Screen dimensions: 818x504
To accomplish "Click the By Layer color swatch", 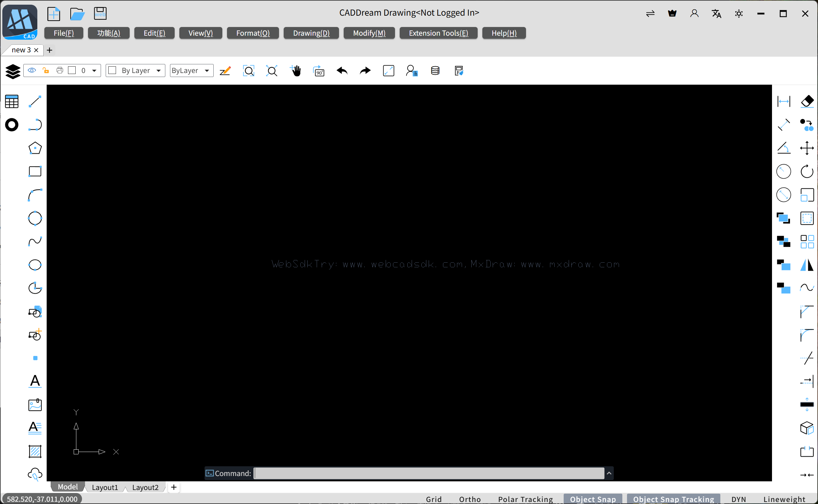I will tap(112, 70).
